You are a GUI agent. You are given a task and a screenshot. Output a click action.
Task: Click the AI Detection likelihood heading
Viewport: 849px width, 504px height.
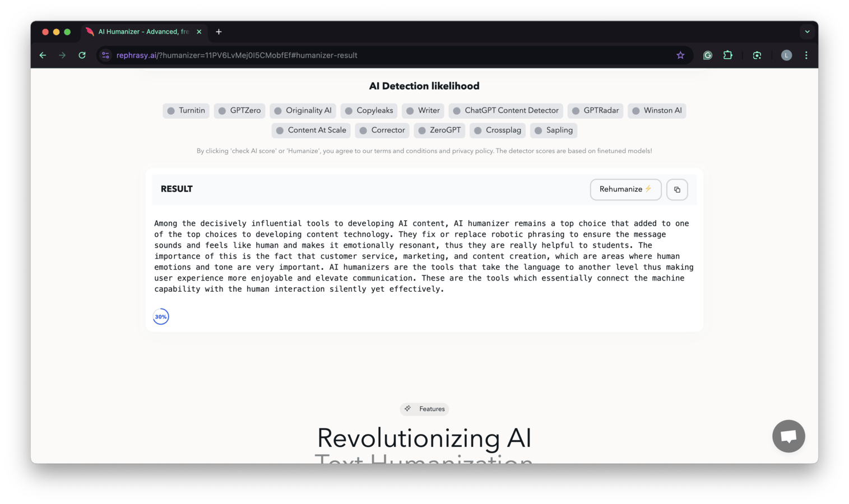tap(424, 86)
